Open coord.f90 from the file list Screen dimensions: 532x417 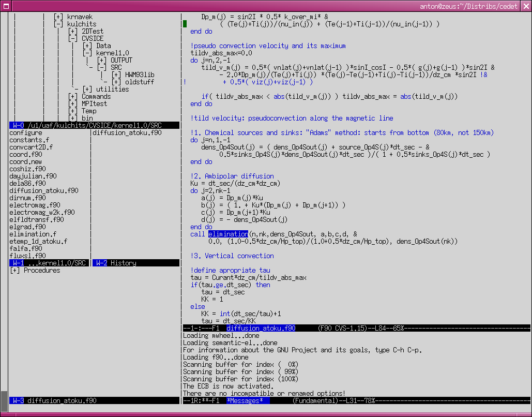pyautogui.click(x=26, y=155)
